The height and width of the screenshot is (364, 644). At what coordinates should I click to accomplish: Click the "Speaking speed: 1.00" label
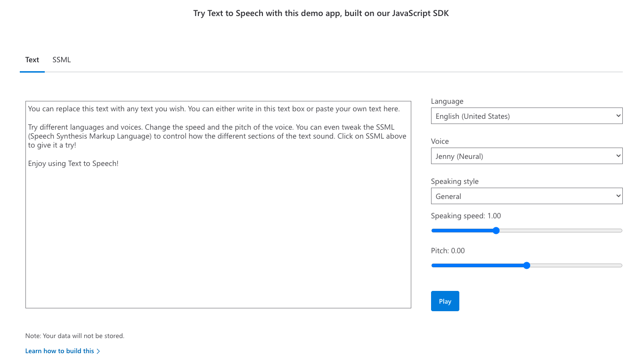click(466, 216)
